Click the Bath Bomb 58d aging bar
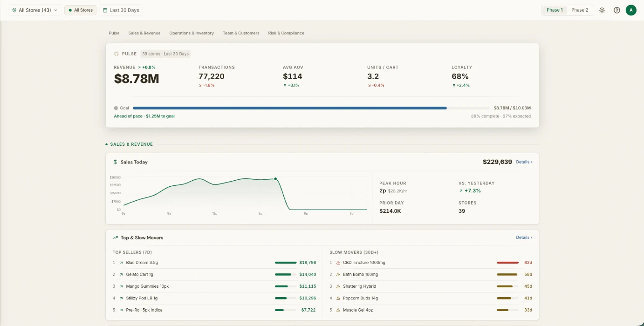This screenshot has height=326, width=644. coord(507,274)
